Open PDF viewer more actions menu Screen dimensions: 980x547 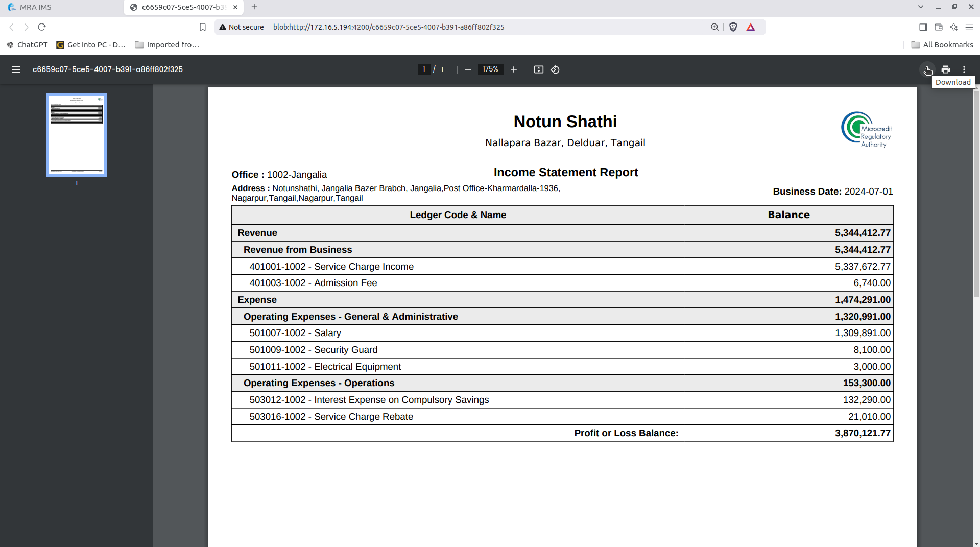coord(964,69)
